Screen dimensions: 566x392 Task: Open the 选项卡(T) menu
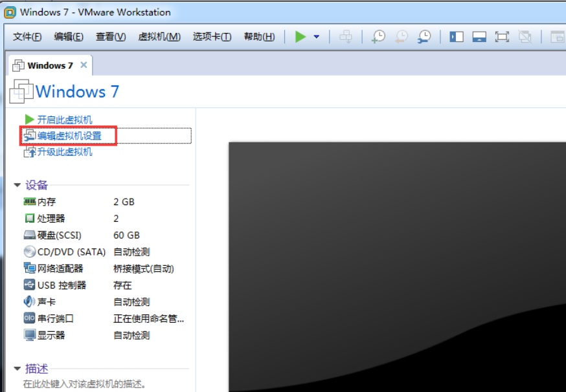212,37
